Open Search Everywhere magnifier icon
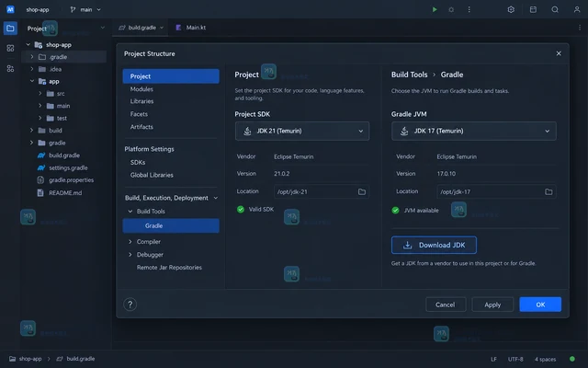 (555, 9)
